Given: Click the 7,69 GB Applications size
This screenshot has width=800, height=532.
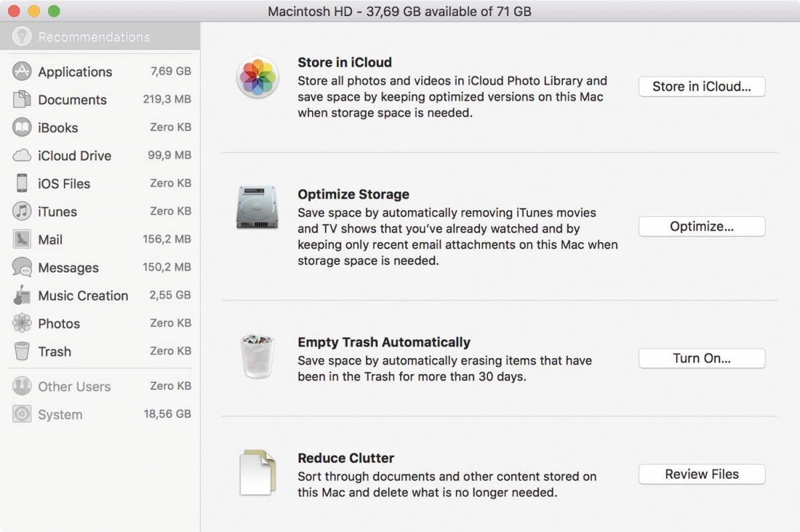Looking at the screenshot, I should coord(171,71).
